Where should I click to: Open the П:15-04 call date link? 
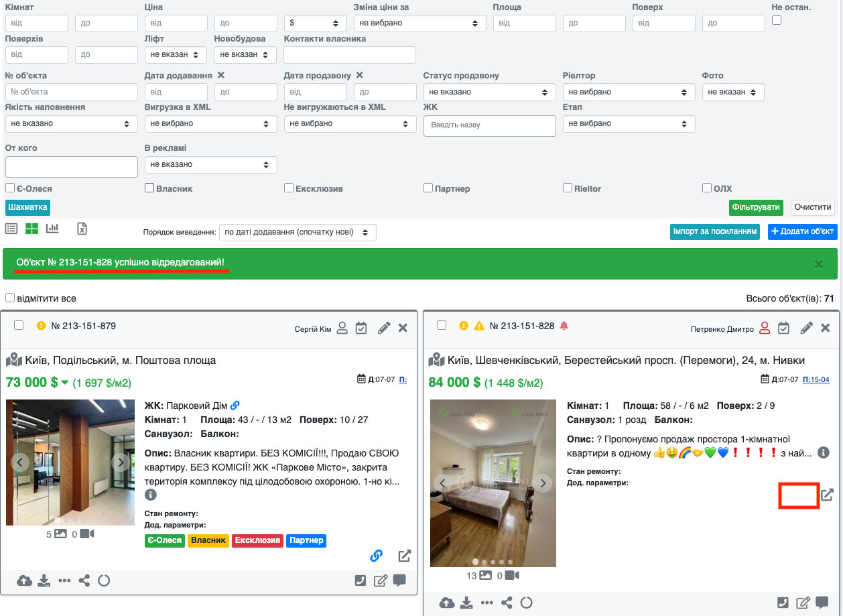pos(816,379)
